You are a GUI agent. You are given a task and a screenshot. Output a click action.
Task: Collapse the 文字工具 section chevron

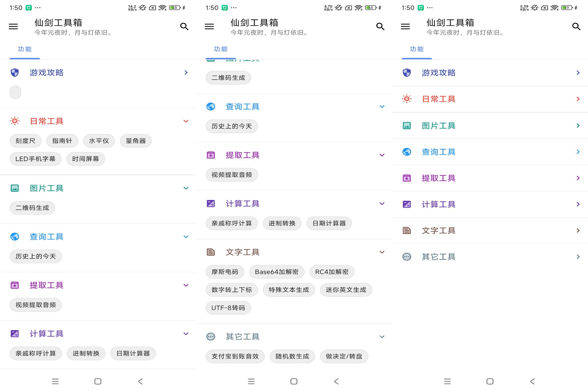[382, 252]
